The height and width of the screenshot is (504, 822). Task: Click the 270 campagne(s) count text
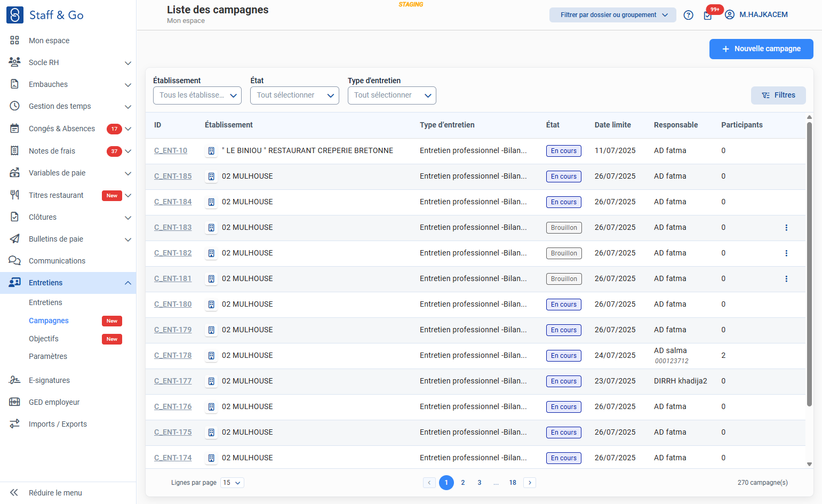point(763,483)
